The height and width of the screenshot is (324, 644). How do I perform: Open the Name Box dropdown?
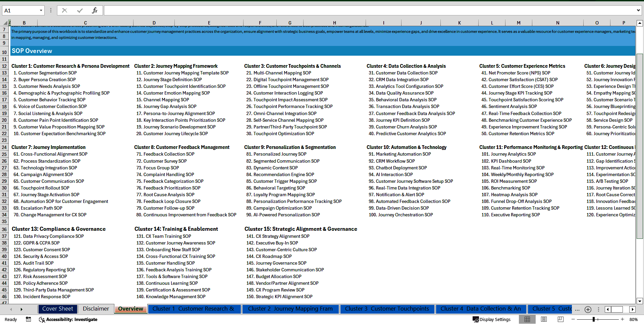point(42,10)
